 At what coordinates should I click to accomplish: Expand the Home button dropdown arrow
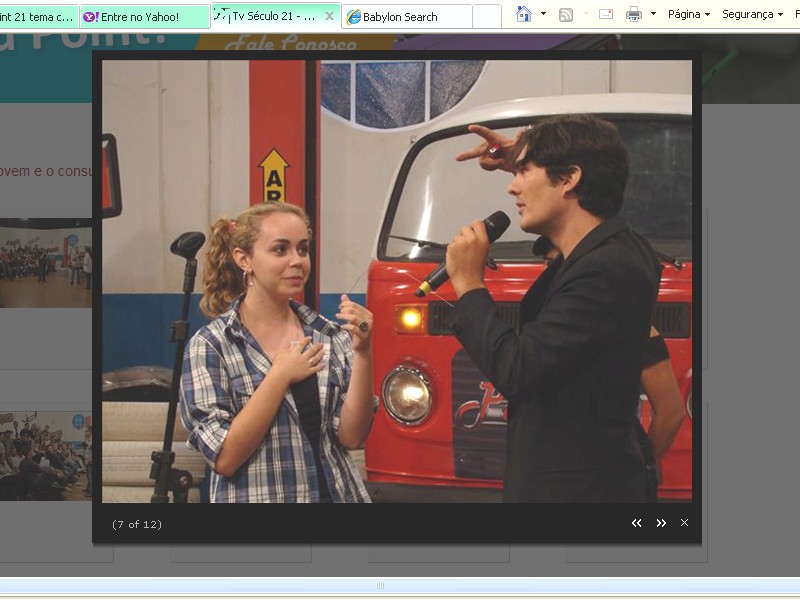543,14
